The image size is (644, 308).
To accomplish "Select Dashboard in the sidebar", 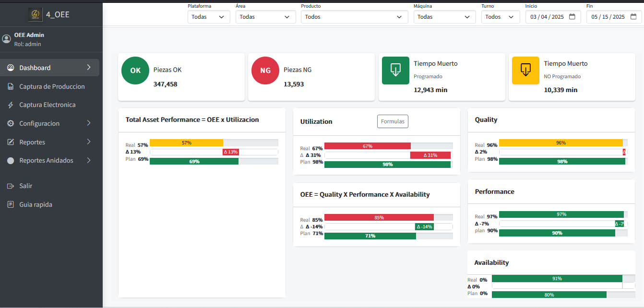I will 50,68.
